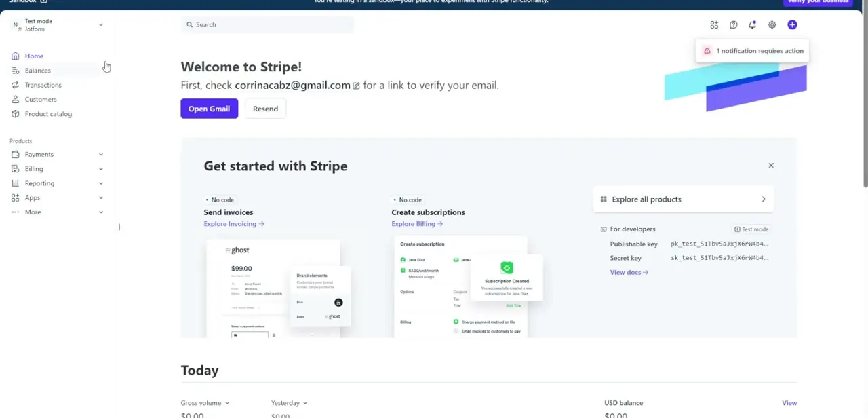Click the Product catalog box icon
The height and width of the screenshot is (418, 868).
tap(16, 114)
